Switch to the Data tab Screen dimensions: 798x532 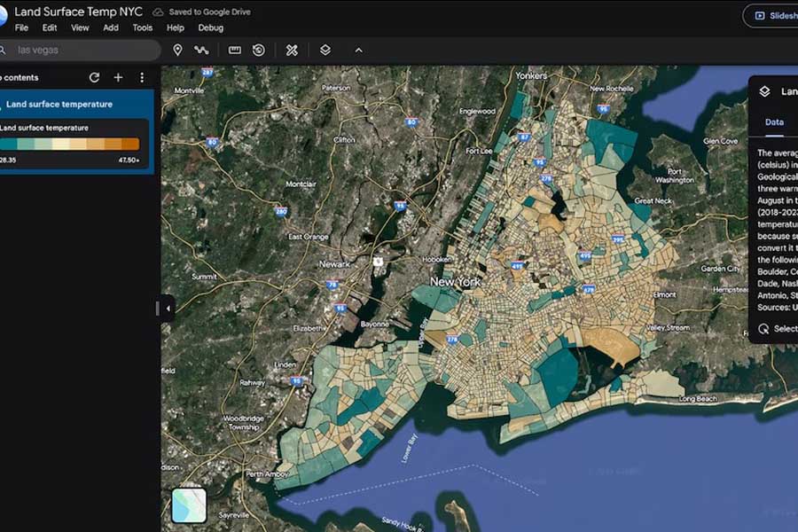pos(774,122)
